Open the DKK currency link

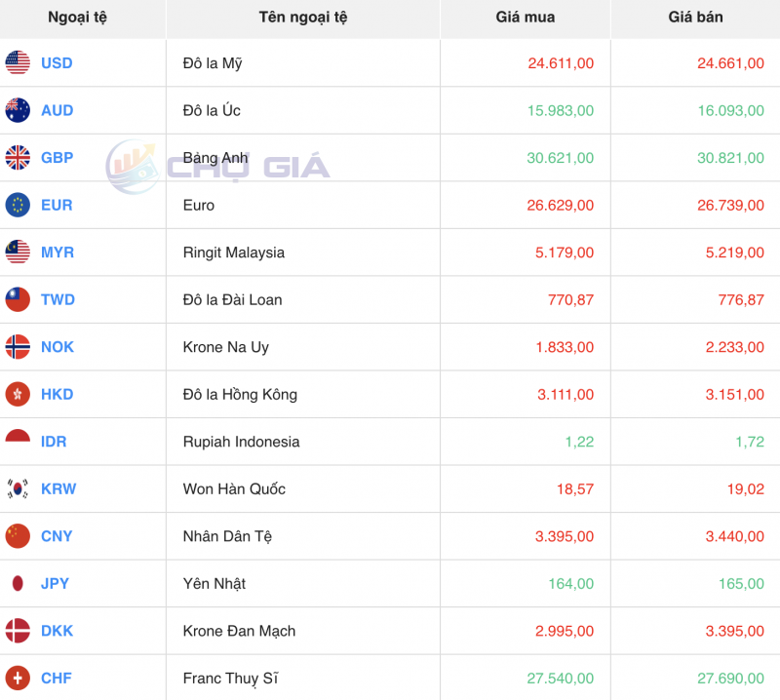57,631
